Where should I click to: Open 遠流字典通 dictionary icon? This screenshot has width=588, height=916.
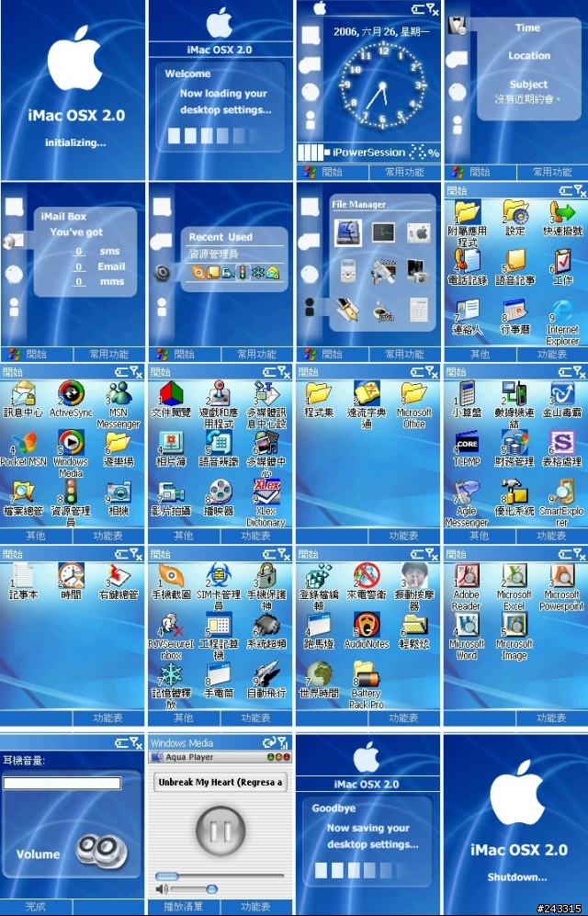tap(367, 394)
